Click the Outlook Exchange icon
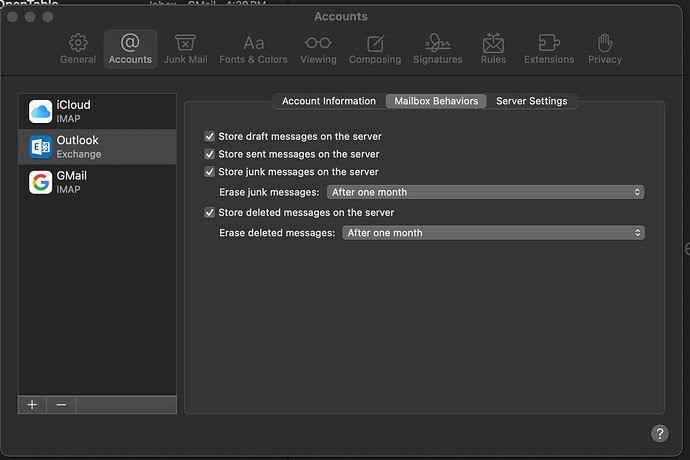Viewport: 690px width, 460px height. pos(40,147)
